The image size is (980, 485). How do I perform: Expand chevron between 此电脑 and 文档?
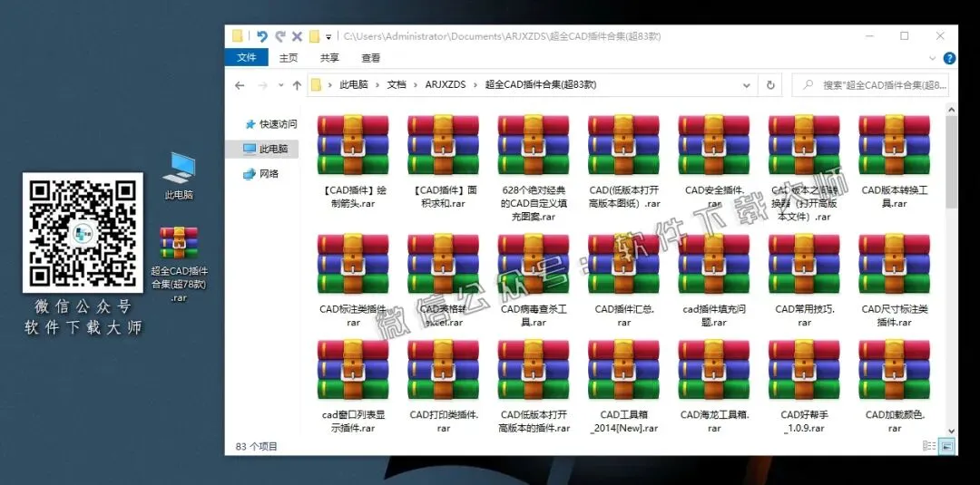pos(377,85)
